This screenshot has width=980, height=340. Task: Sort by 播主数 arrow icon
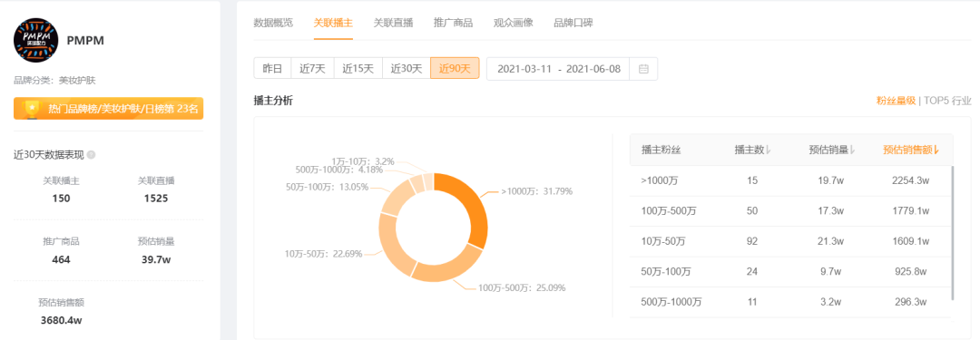point(769,150)
